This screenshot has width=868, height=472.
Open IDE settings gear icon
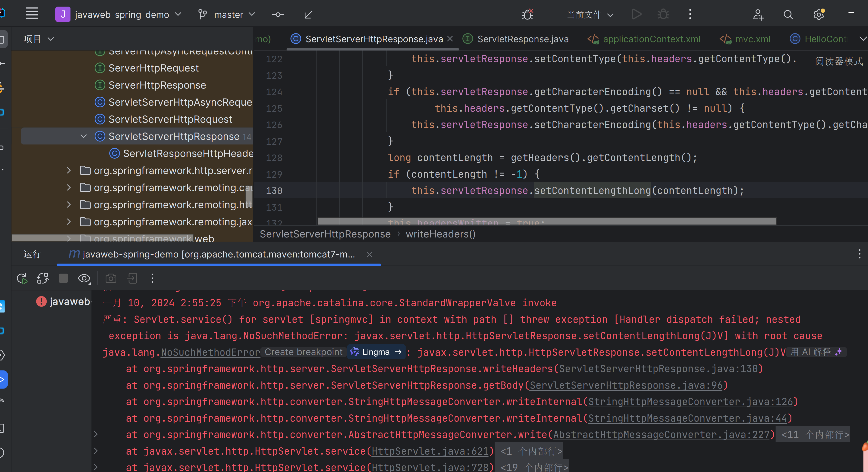818,14
